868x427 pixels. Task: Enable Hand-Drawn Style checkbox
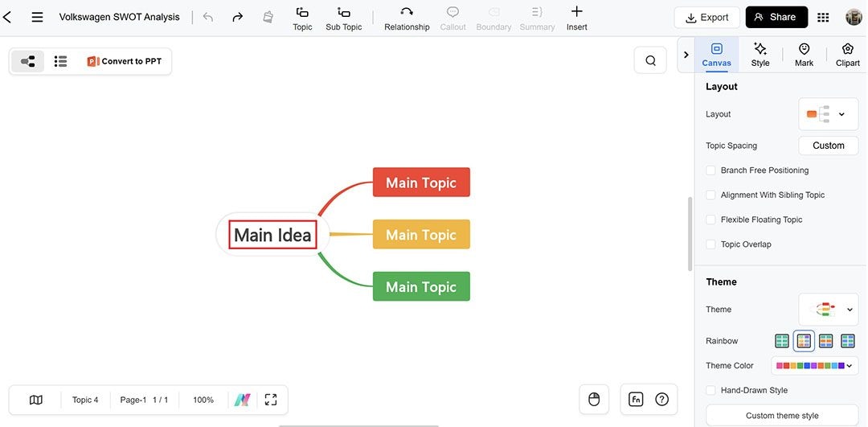pyautogui.click(x=710, y=391)
